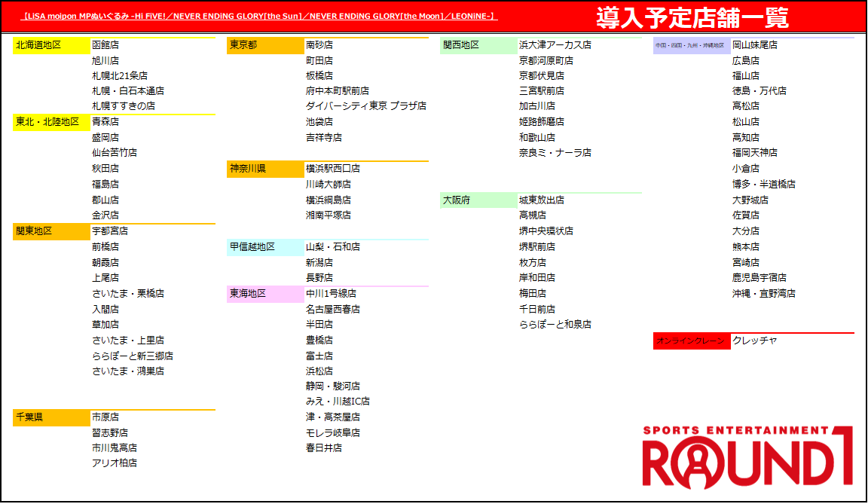The width and height of the screenshot is (868, 504).
Task: Click 仙台苦竹店
Action: click(x=115, y=152)
